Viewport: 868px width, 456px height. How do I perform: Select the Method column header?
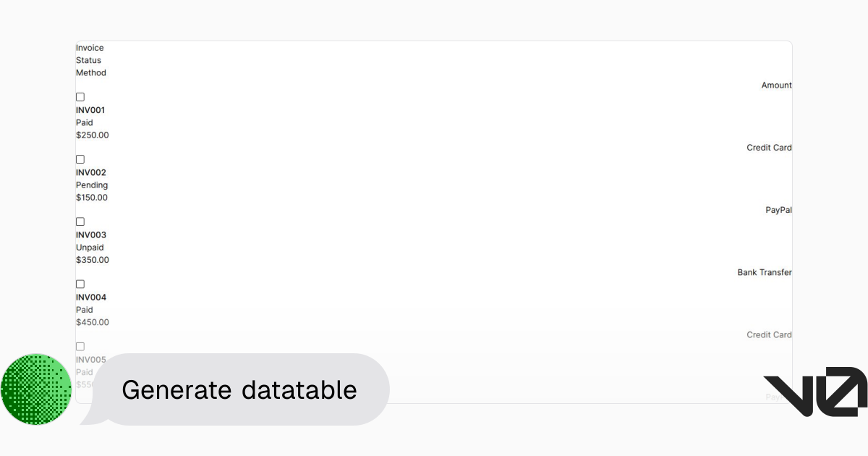(91, 72)
